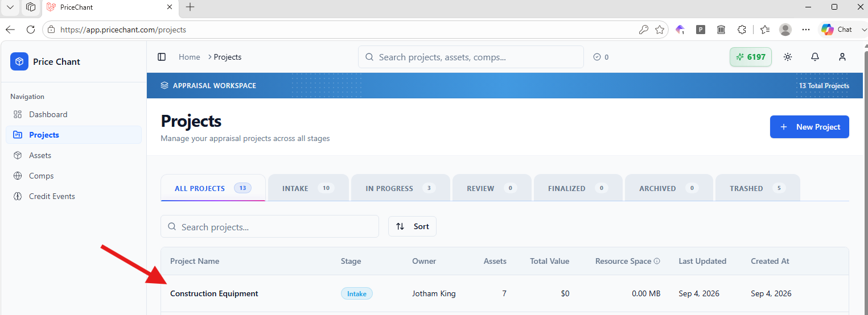This screenshot has width=868, height=315.
Task: Switch to the Finalized tab
Action: coord(578,188)
